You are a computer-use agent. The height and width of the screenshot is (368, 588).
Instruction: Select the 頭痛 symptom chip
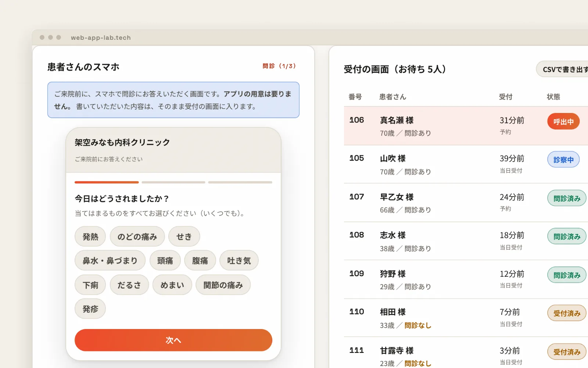(165, 261)
